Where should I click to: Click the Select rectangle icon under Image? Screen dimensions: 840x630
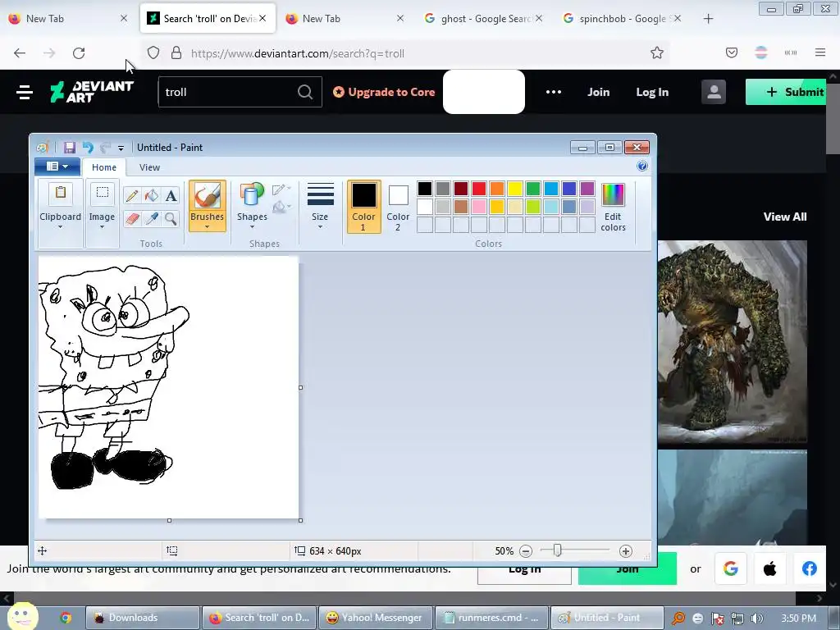(x=102, y=194)
